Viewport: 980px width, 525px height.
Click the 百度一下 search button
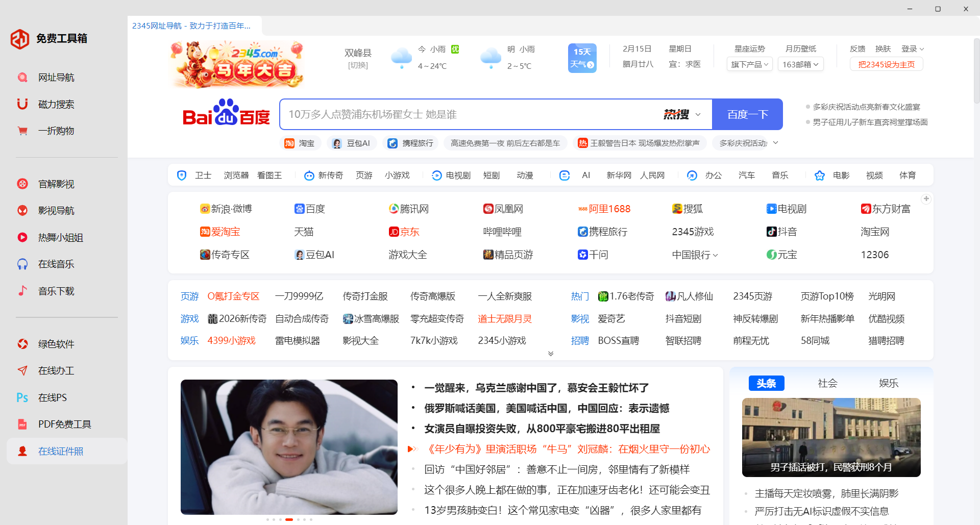(747, 114)
